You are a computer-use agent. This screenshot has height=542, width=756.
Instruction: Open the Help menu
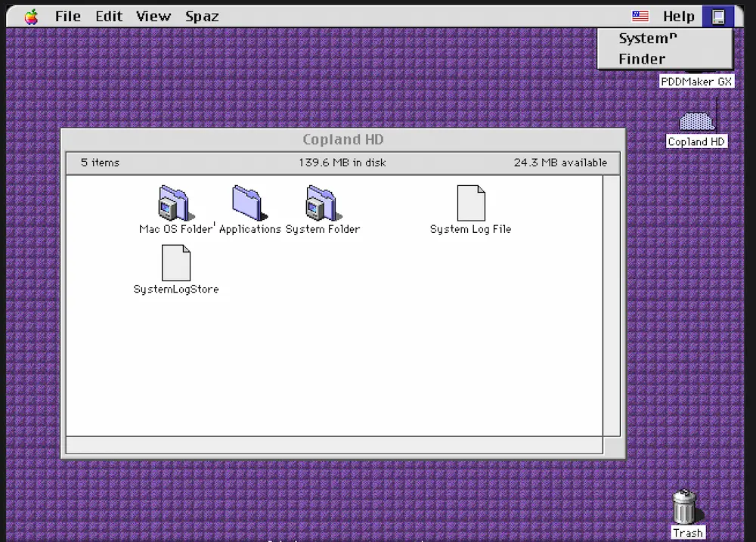coord(678,17)
